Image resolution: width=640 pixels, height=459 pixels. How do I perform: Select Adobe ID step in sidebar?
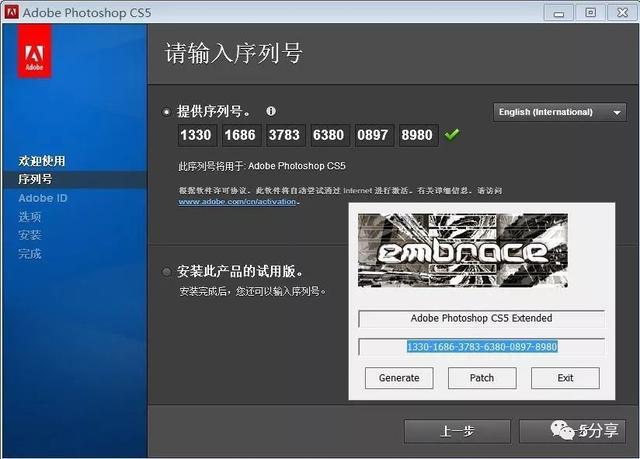(43, 198)
